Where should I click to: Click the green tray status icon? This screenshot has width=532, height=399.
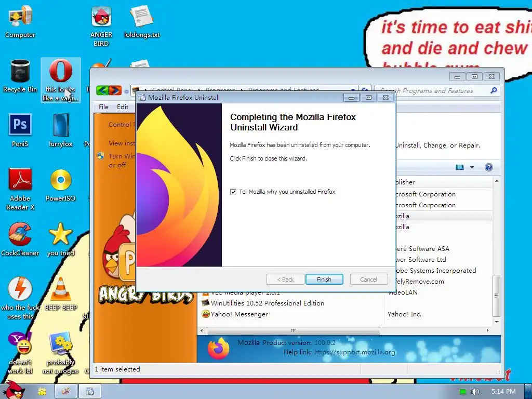463,392
